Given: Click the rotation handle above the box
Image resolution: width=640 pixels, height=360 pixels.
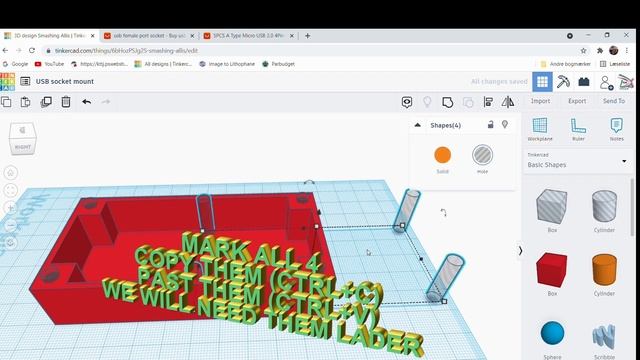Looking at the screenshot, I should [309, 182].
